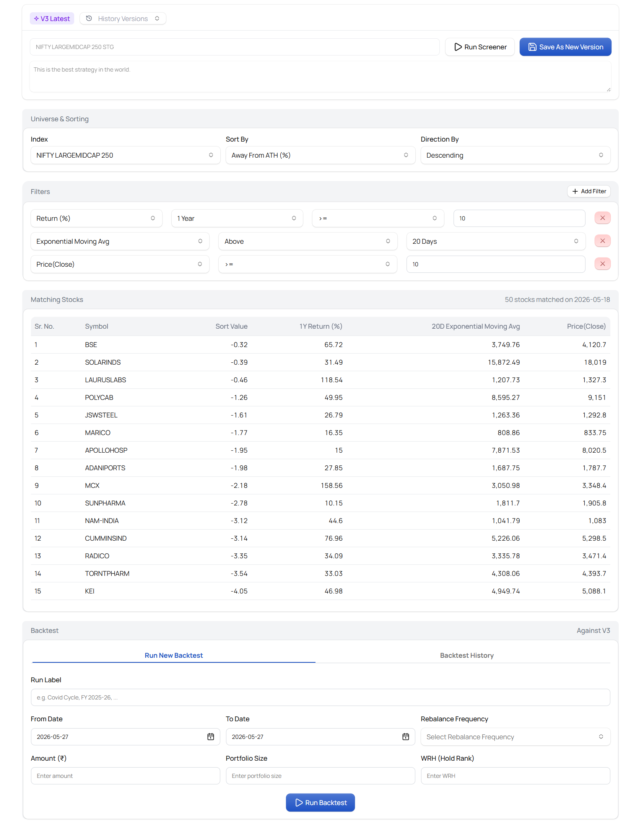Delete the Price(Close) filter row
The width and height of the screenshot is (644, 833).
click(x=602, y=264)
